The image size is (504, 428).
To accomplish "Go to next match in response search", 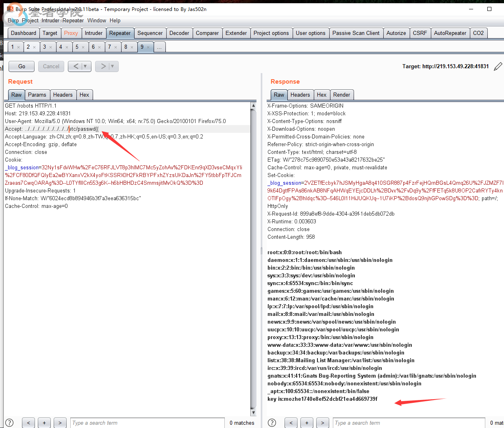I will [x=323, y=423].
